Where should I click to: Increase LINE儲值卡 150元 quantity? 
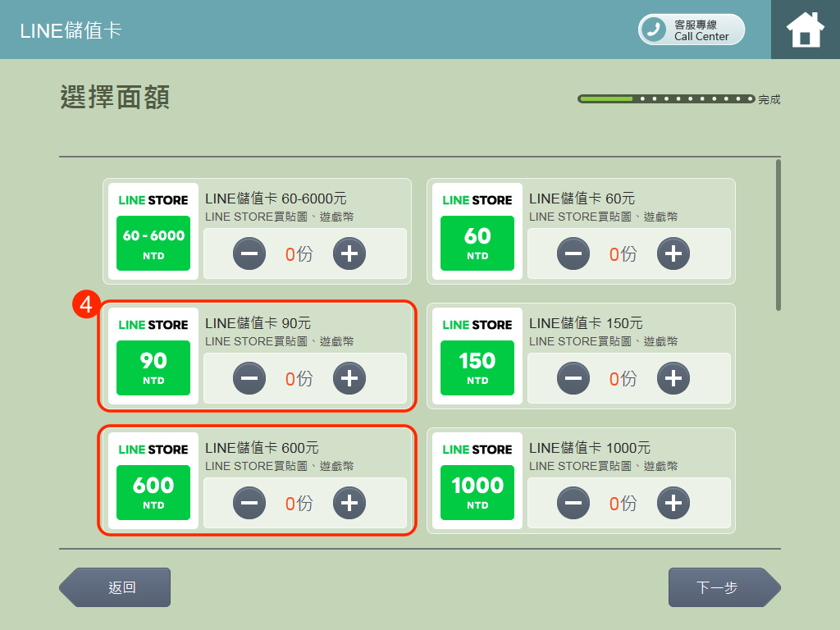pos(673,378)
